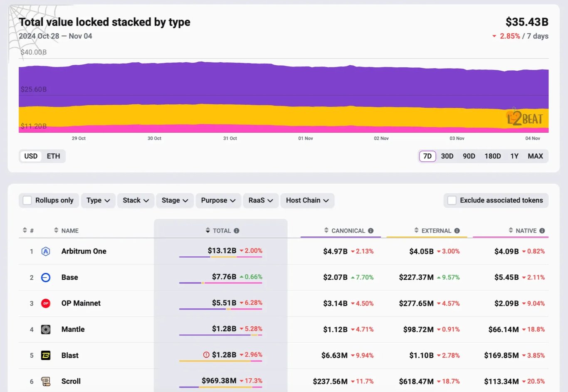This screenshot has height=392, width=568.
Task: Open the Blast project link
Action: pos(70,355)
